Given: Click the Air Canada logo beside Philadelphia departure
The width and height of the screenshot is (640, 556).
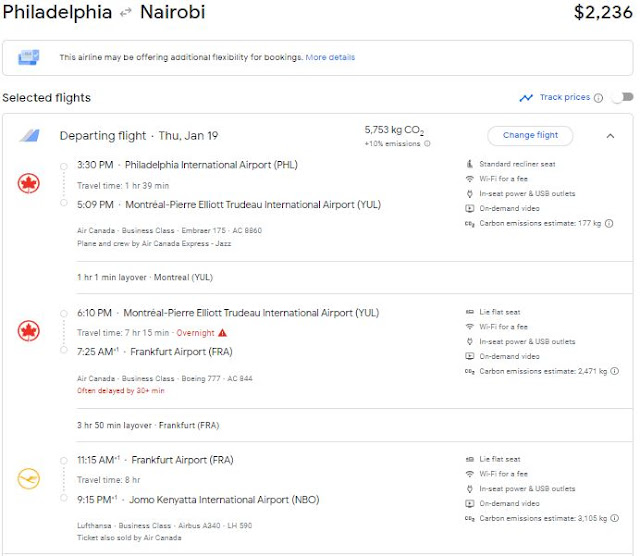Looking at the screenshot, I should (x=29, y=184).
